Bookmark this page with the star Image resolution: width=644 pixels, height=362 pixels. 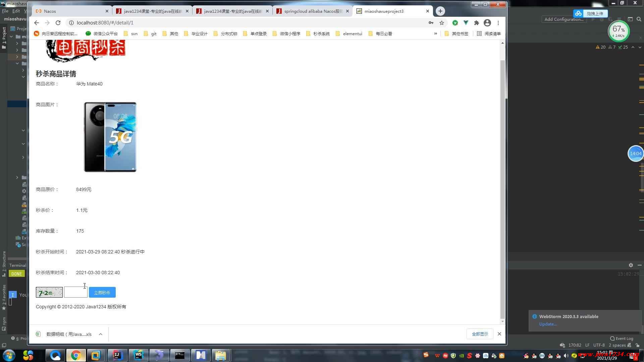[442, 23]
